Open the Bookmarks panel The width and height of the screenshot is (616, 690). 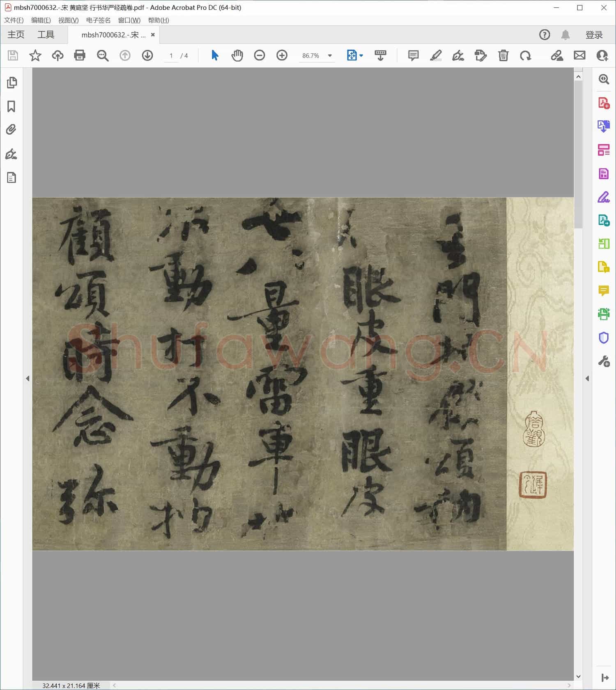coord(11,107)
